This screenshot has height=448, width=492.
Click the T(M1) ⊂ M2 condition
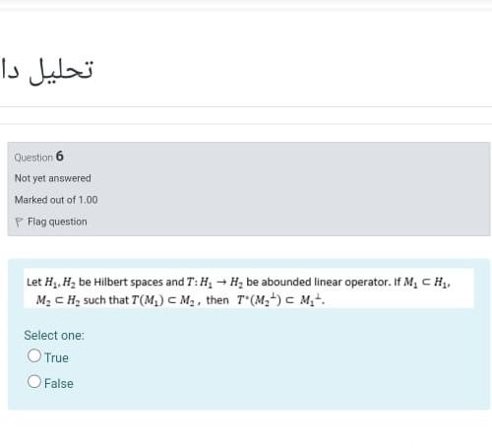pos(165,300)
